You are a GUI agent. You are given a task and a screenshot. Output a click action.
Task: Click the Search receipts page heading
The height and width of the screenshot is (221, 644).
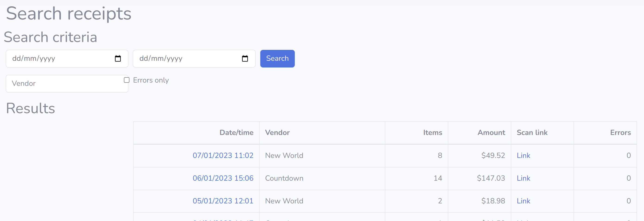coord(69,13)
